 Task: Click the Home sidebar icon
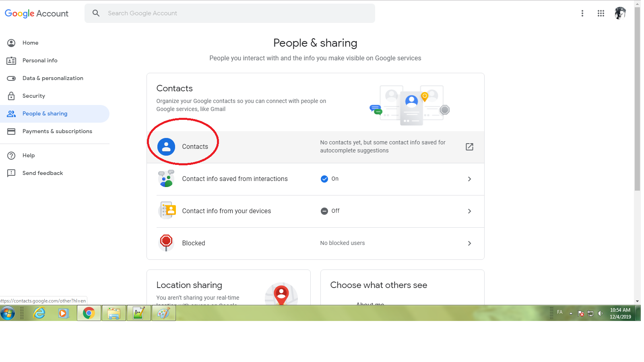[x=11, y=43]
